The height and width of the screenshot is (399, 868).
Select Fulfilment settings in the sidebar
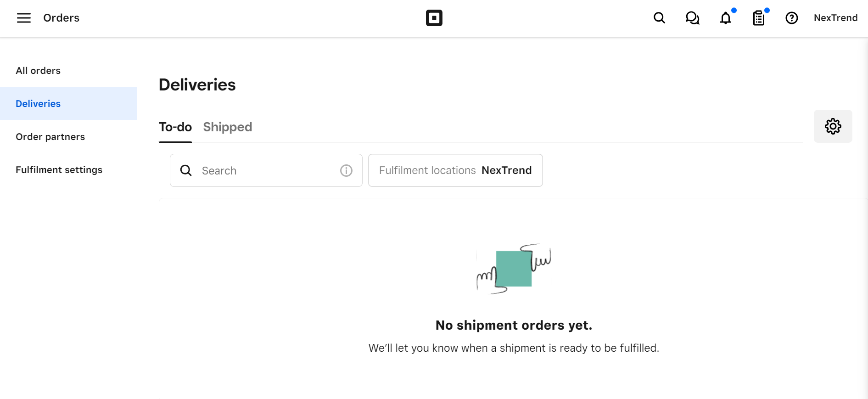[x=59, y=169]
